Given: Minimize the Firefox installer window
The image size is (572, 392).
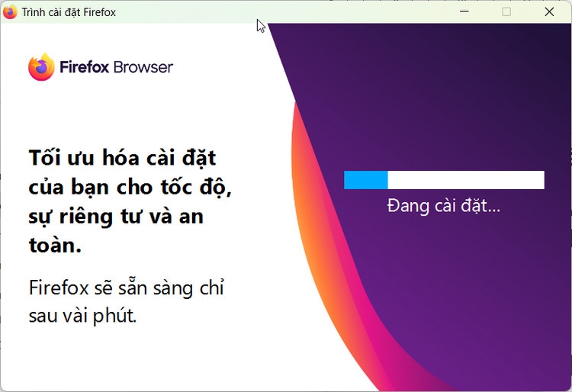Looking at the screenshot, I should (464, 11).
